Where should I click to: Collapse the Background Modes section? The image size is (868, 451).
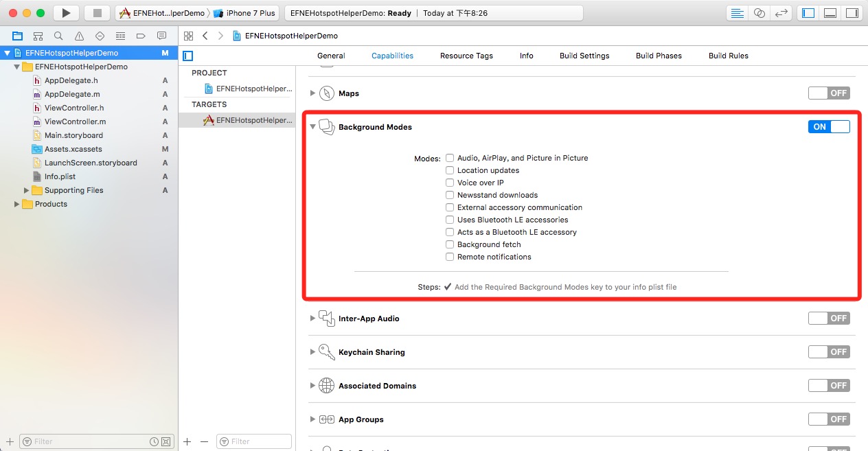[313, 127]
